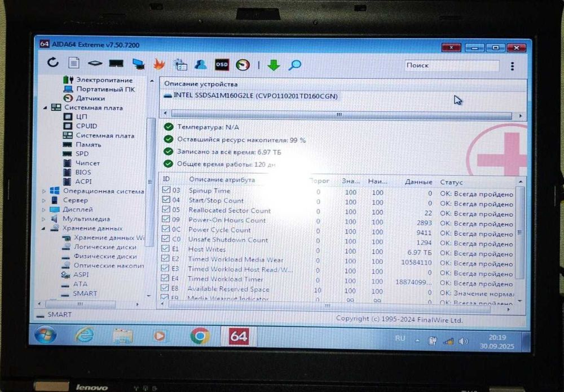Click the network computer toolbar icon
This screenshot has height=392, width=564.
tap(138, 64)
